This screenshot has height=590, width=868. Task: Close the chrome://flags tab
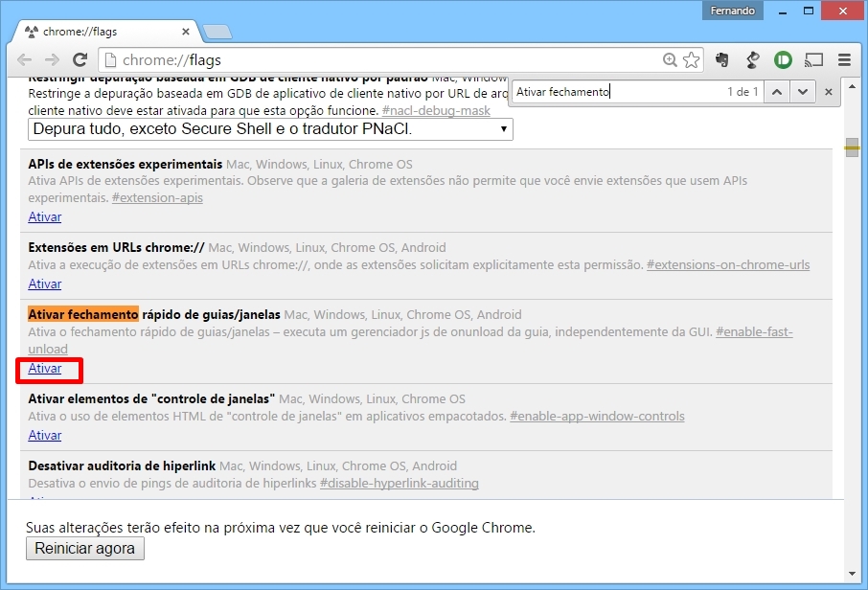coord(186,32)
